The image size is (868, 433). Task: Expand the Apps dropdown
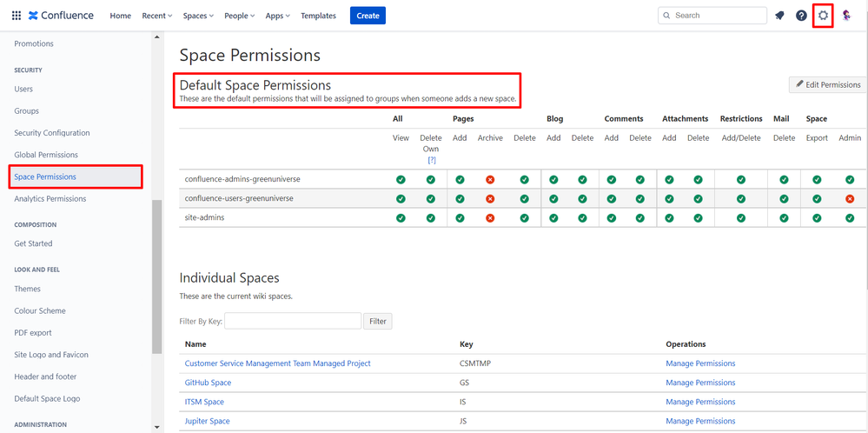point(278,16)
